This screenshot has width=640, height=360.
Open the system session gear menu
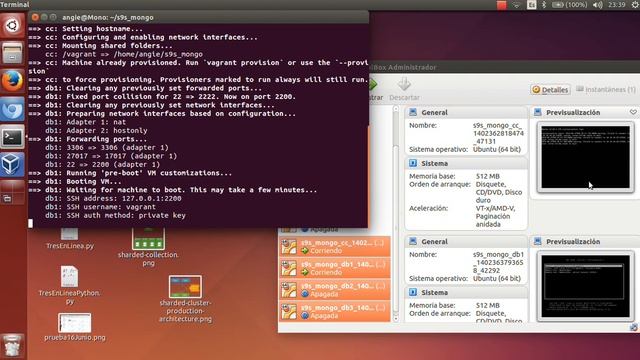pyautogui.click(x=635, y=5)
